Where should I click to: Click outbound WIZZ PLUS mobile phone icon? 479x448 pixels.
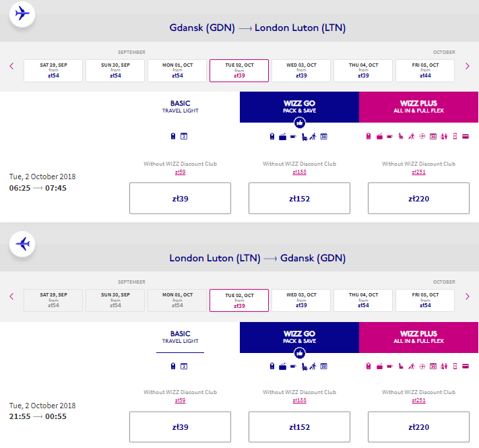pyautogui.click(x=455, y=136)
